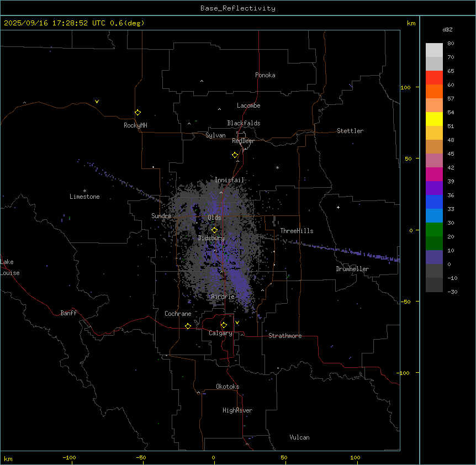Click the dBZ legend heading
The height and width of the screenshot is (465, 476).
[x=448, y=29]
